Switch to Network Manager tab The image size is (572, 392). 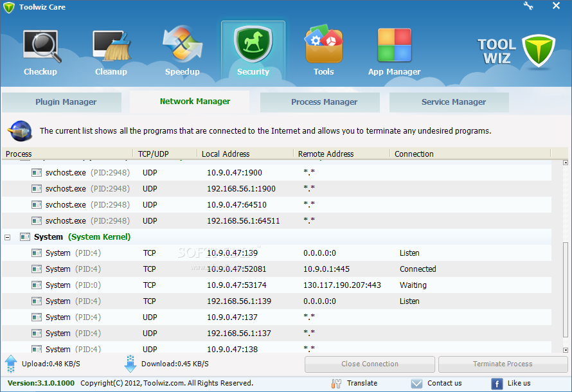click(190, 102)
